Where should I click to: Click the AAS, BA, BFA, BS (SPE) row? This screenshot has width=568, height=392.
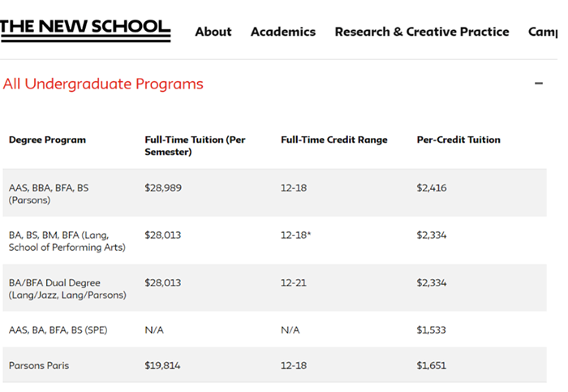coord(58,330)
